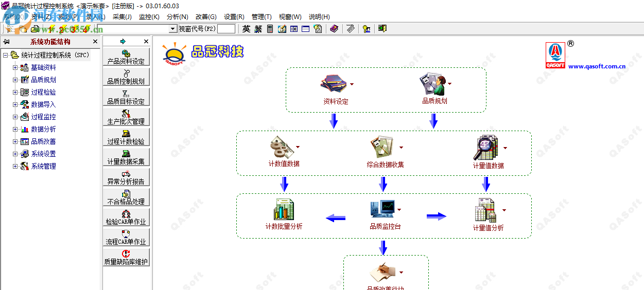644x290 pixels.
Task: Expand the 基础资料 tree node
Action: pos(15,67)
